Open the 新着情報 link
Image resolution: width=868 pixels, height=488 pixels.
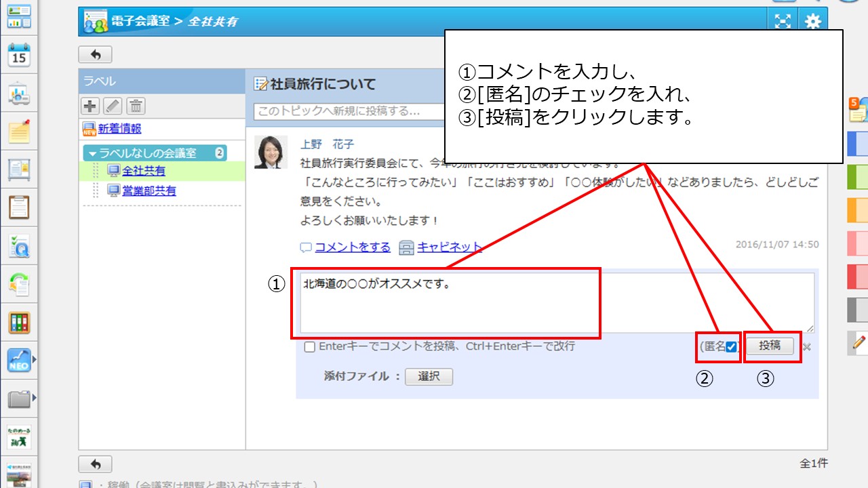click(119, 129)
